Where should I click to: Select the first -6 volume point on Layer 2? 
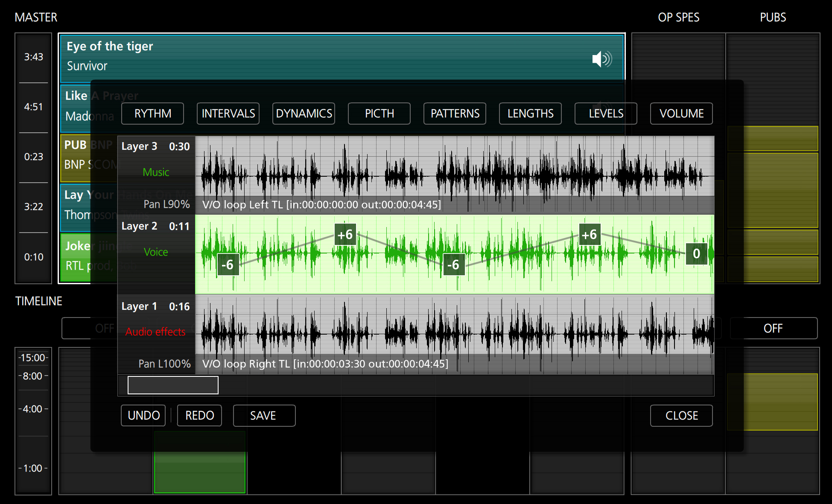tap(228, 265)
